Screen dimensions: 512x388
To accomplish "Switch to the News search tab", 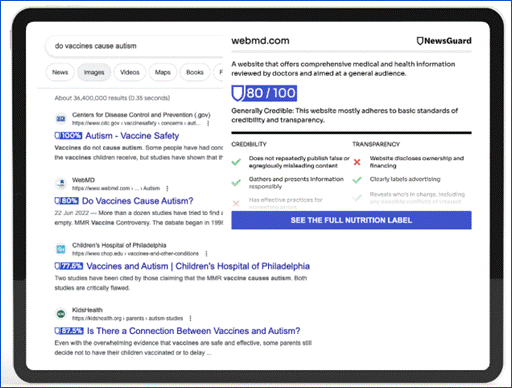I will (60, 72).
